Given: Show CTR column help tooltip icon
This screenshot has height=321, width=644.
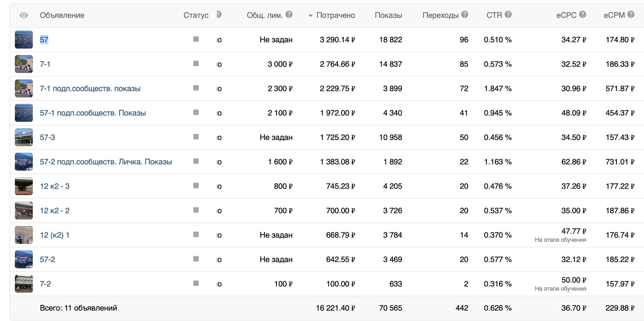Looking at the screenshot, I should 508,15.
